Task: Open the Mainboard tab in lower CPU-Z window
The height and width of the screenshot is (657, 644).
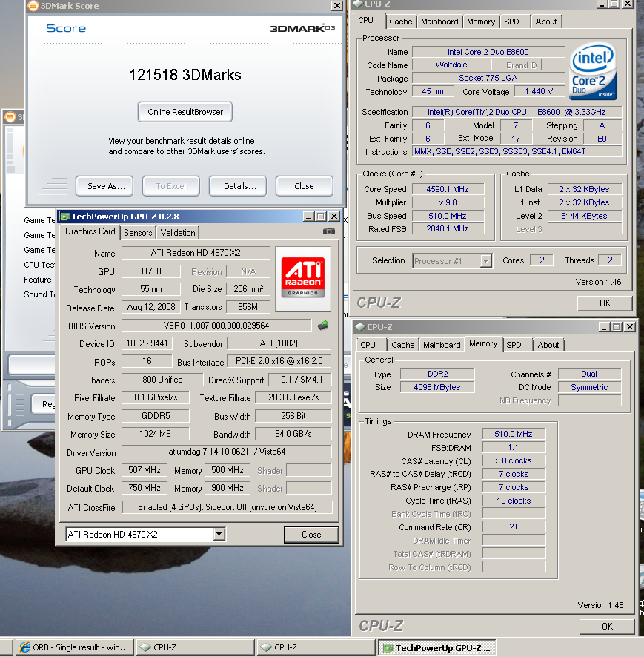Action: (442, 345)
